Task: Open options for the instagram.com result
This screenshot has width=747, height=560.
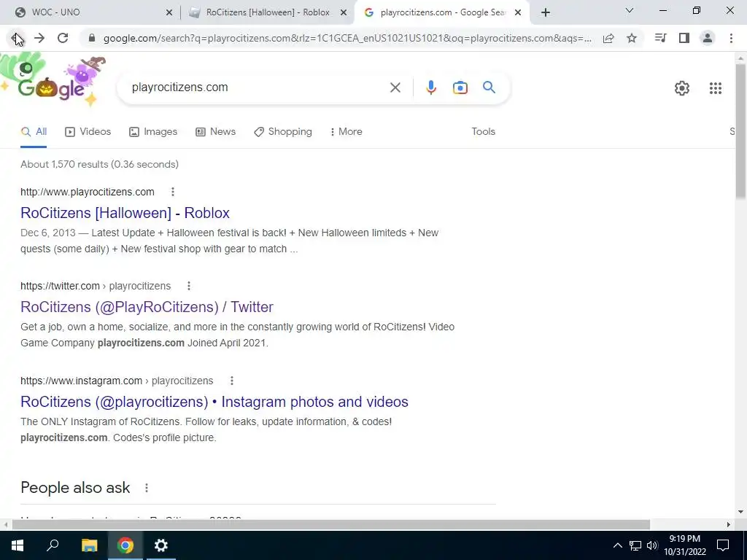Action: (x=231, y=381)
